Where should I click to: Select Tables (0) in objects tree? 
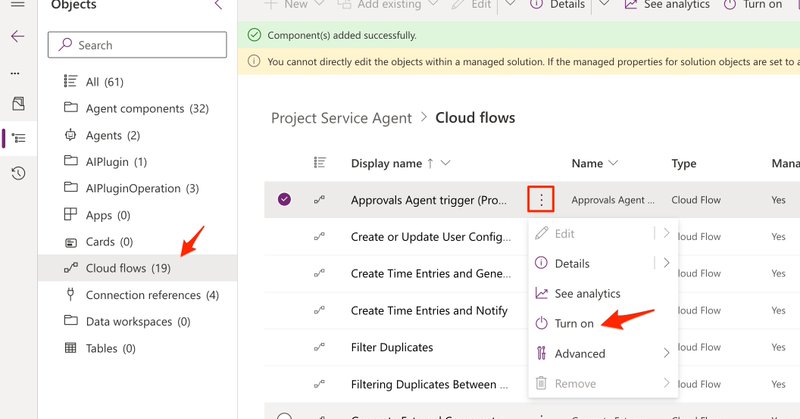pyautogui.click(x=137, y=348)
